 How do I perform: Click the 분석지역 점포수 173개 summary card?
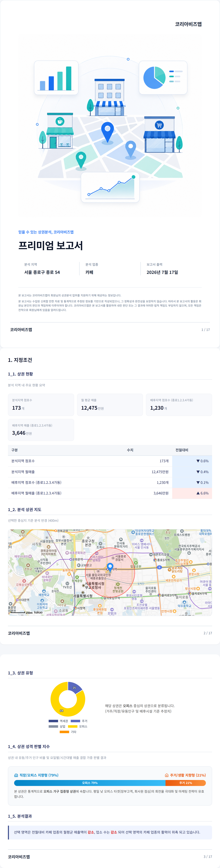tap(41, 405)
